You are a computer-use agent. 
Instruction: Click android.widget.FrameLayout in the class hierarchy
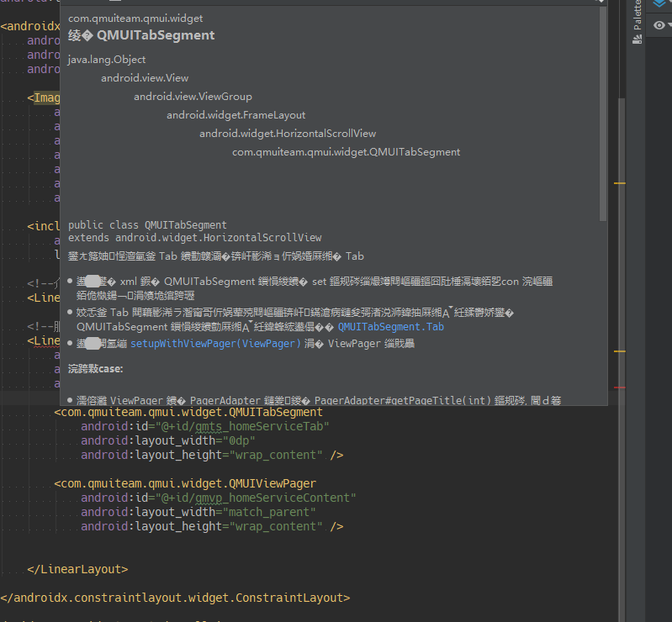(235, 115)
